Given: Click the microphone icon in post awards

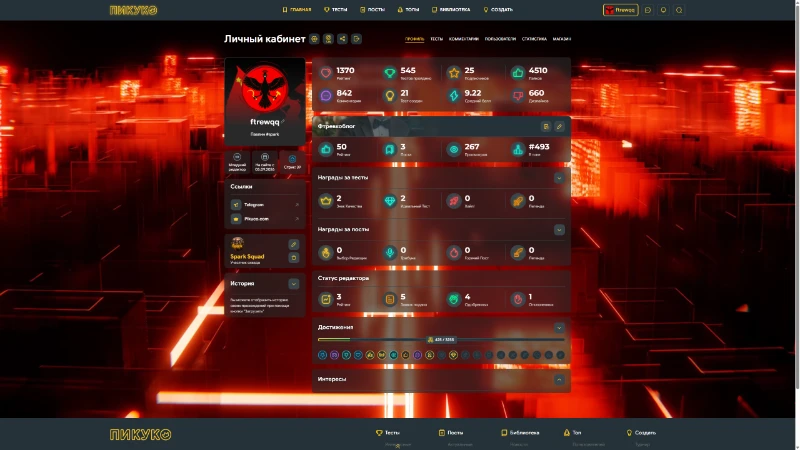Looking at the screenshot, I should [390, 253].
